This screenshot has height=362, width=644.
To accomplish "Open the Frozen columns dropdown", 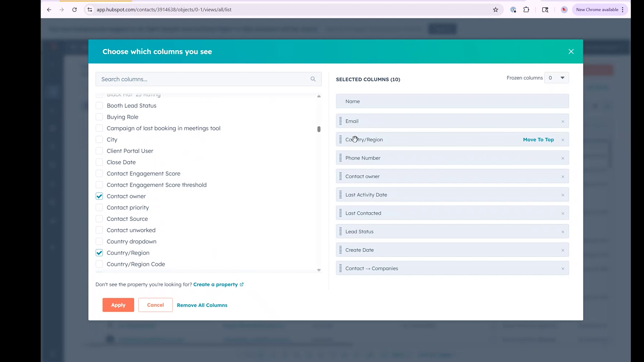I will pyautogui.click(x=556, y=77).
